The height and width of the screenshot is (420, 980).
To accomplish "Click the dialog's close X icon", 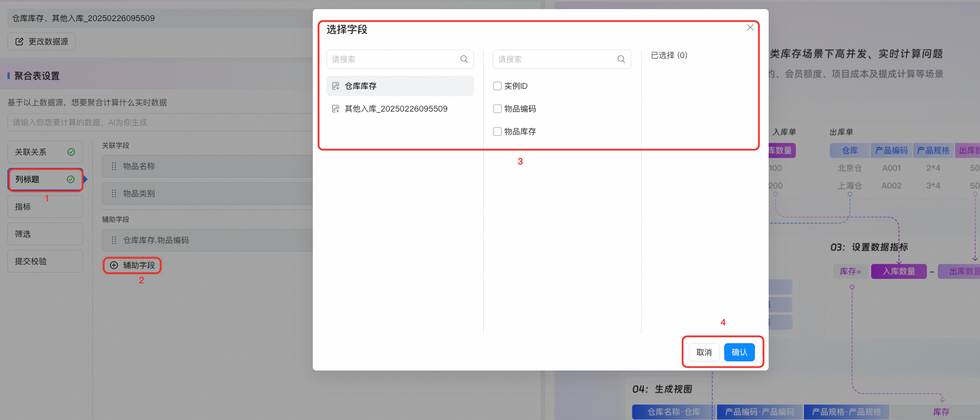I will pos(750,27).
